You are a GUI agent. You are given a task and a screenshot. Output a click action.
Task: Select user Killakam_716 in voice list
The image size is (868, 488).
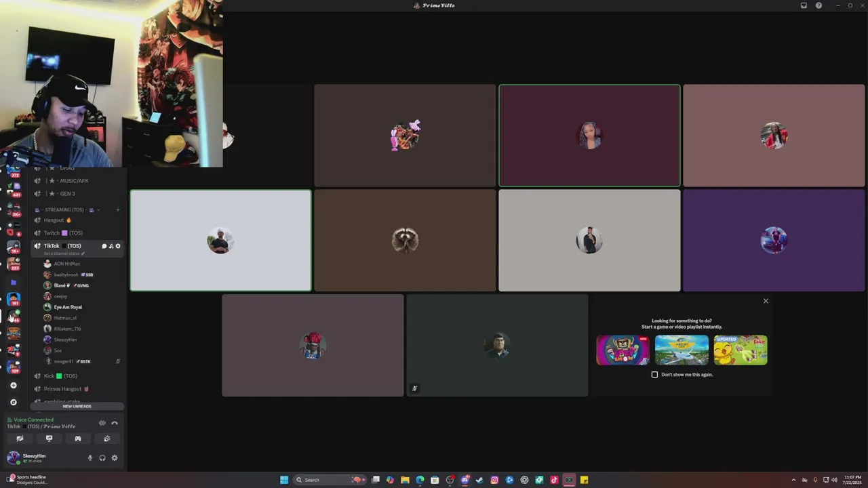click(81, 329)
